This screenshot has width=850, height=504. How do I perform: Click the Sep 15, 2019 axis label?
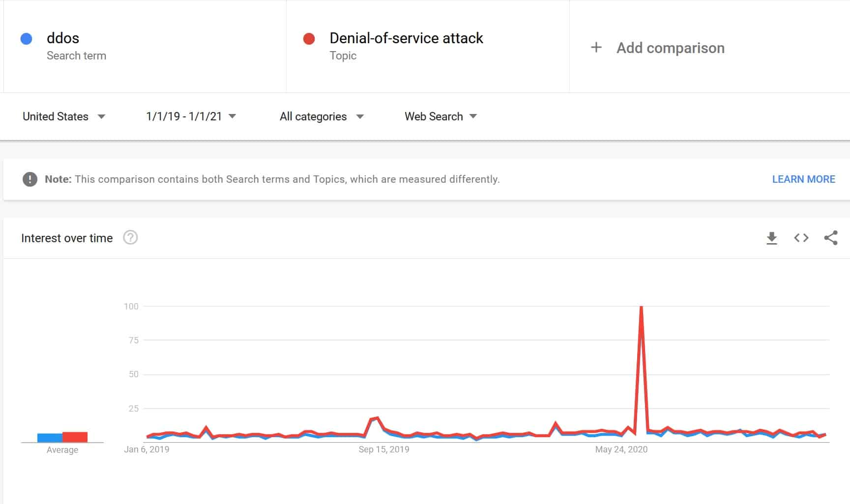pyautogui.click(x=384, y=449)
